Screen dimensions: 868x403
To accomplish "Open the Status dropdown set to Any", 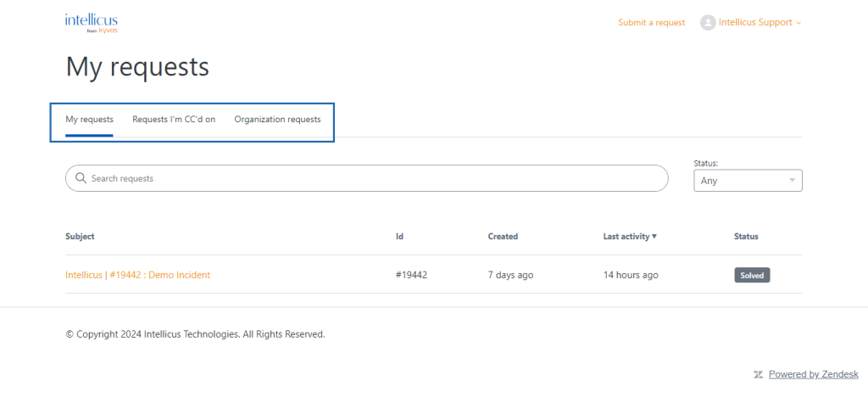I will pyautogui.click(x=748, y=180).
